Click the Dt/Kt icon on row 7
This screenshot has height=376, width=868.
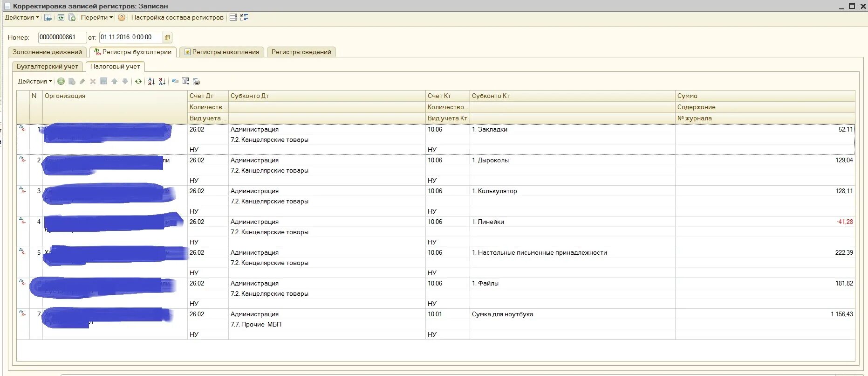[22, 313]
